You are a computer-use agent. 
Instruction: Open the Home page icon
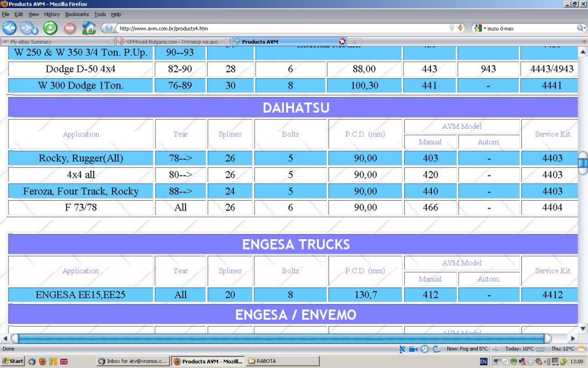tap(89, 28)
